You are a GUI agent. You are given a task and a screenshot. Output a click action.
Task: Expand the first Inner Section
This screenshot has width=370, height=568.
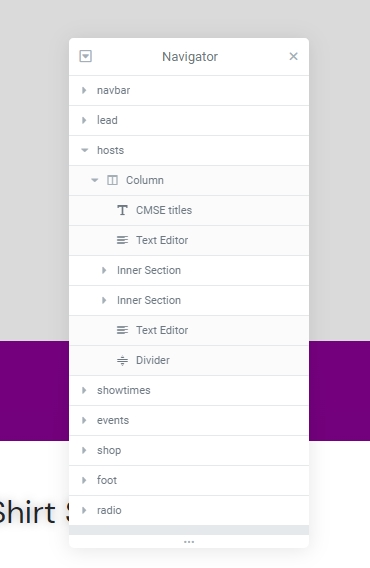coord(104,270)
